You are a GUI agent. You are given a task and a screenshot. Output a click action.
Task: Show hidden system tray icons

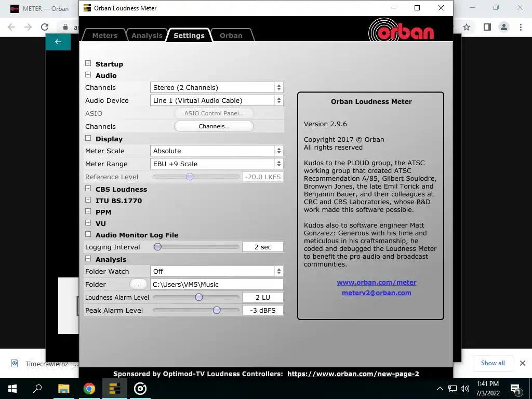(x=440, y=389)
